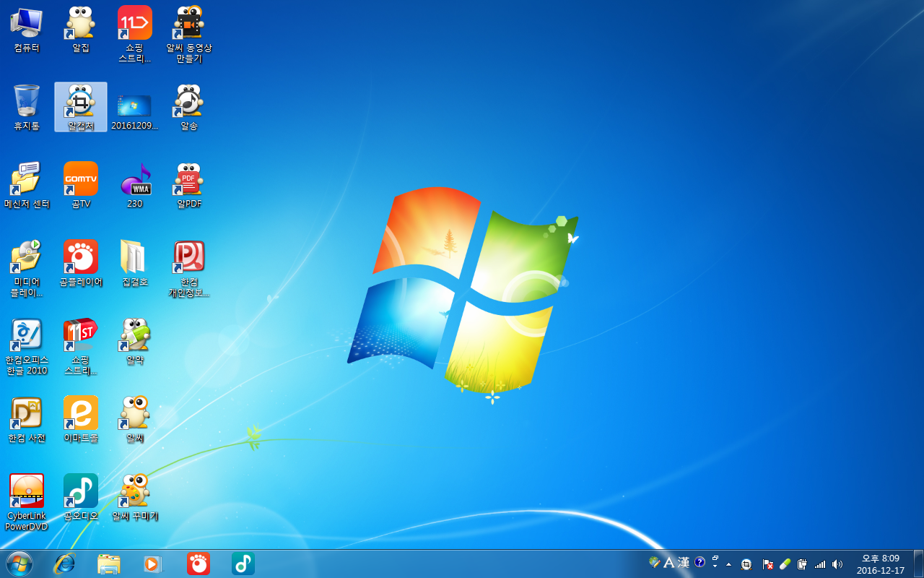Open the volume speaker icon in the tray
Screen dimensions: 924x578
(x=837, y=564)
